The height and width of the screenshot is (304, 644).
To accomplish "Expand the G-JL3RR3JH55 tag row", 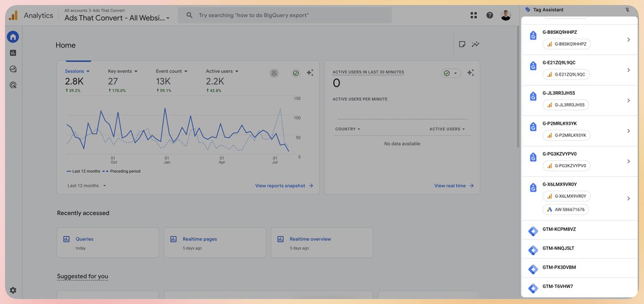I will 628,101.
